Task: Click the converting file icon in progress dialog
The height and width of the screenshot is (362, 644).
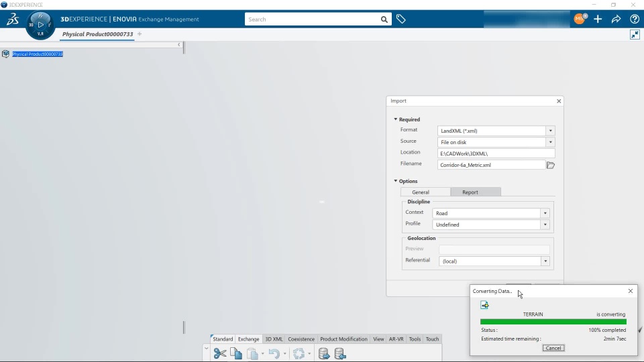Action: [484, 305]
